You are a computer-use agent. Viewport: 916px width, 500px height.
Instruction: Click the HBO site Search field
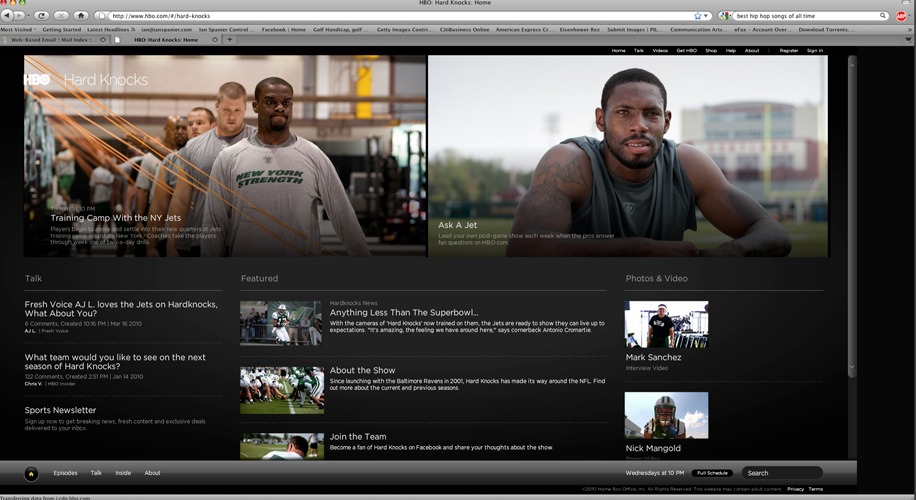pos(782,473)
